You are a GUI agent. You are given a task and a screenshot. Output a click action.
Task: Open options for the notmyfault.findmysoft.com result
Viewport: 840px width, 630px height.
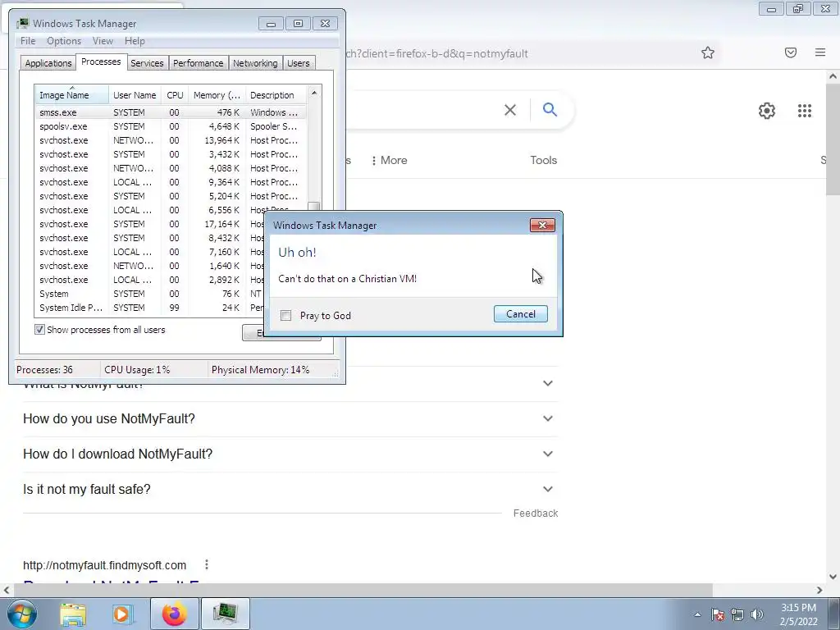[206, 564]
